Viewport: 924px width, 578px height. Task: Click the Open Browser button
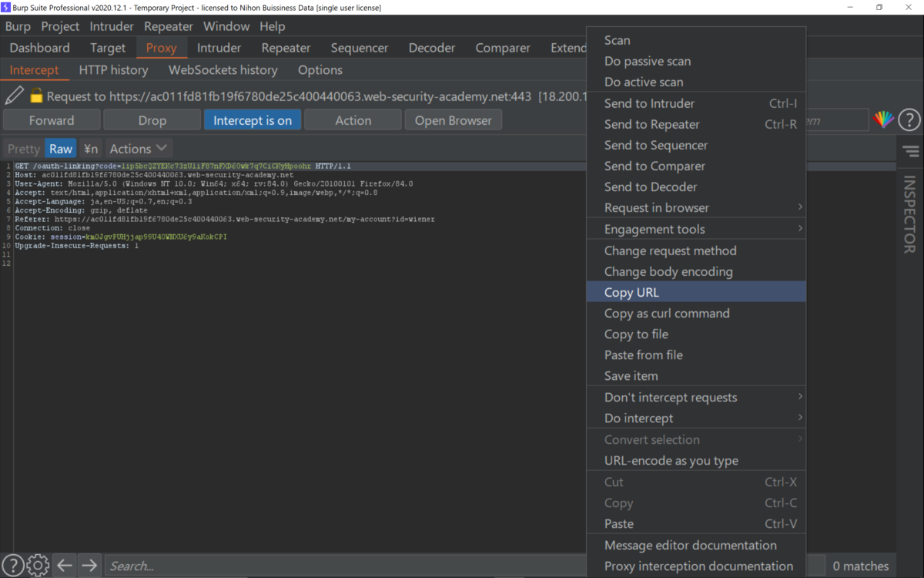tap(454, 120)
